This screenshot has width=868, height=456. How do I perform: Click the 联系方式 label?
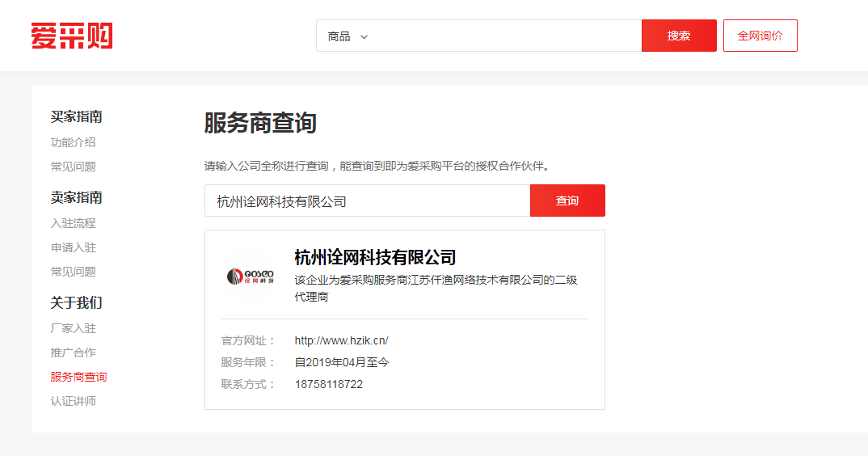click(x=248, y=385)
